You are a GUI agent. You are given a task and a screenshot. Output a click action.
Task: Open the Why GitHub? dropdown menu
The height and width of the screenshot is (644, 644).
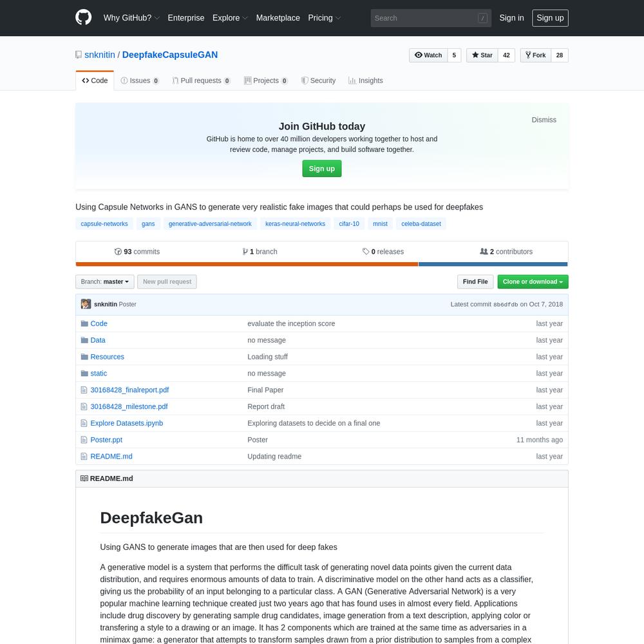click(131, 18)
